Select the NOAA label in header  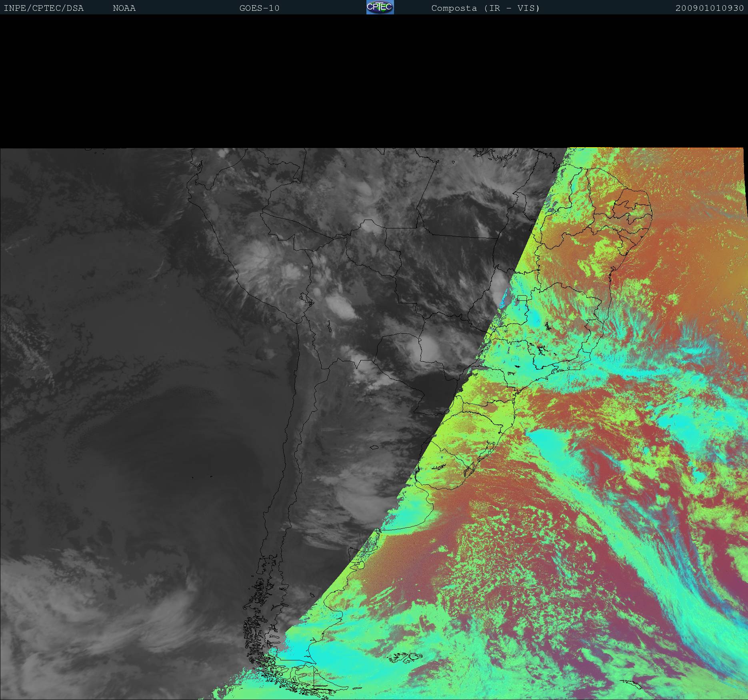(x=124, y=8)
